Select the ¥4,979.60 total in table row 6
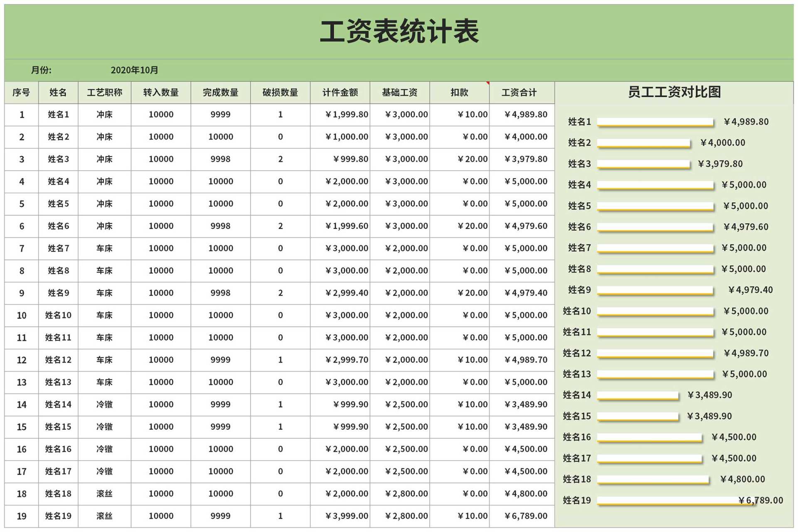Screen dimensions: 798x532 (522, 226)
